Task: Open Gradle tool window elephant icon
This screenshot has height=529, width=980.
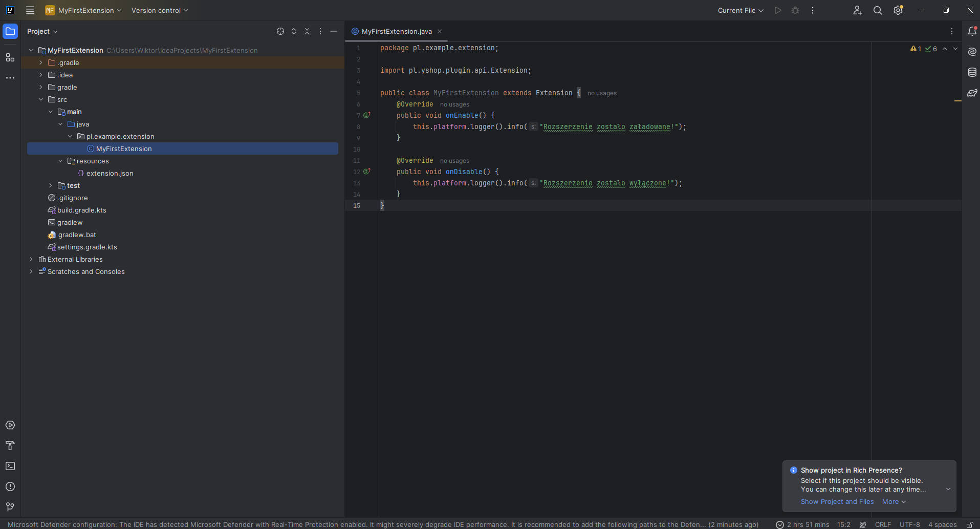Action: (972, 93)
